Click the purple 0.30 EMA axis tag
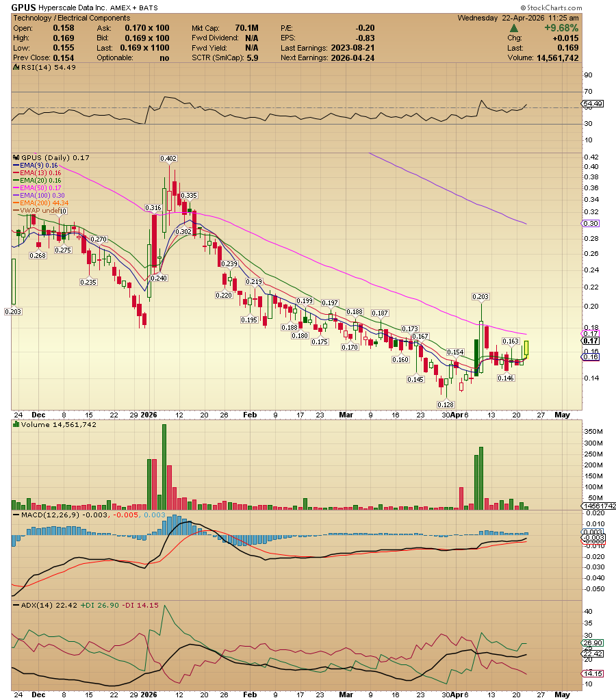The height and width of the screenshot is (700, 616). coord(591,224)
